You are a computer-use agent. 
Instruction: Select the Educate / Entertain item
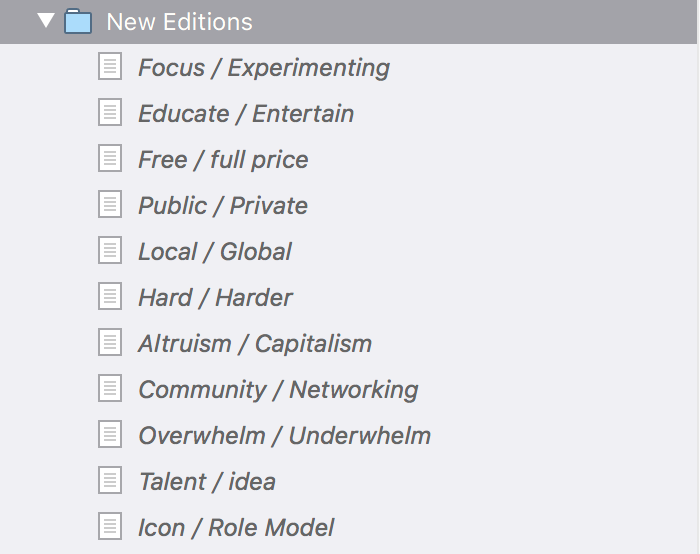pyautogui.click(x=246, y=113)
